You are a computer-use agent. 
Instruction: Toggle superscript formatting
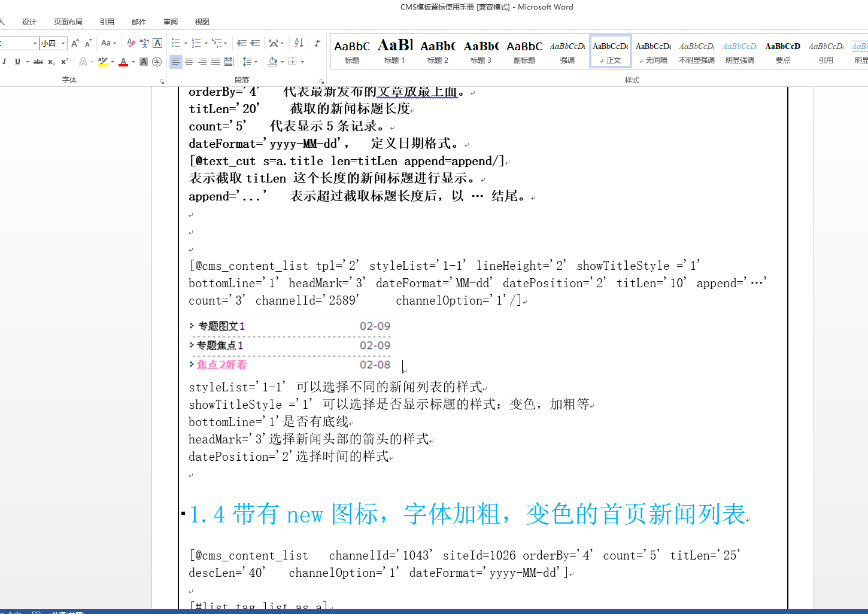(65, 62)
